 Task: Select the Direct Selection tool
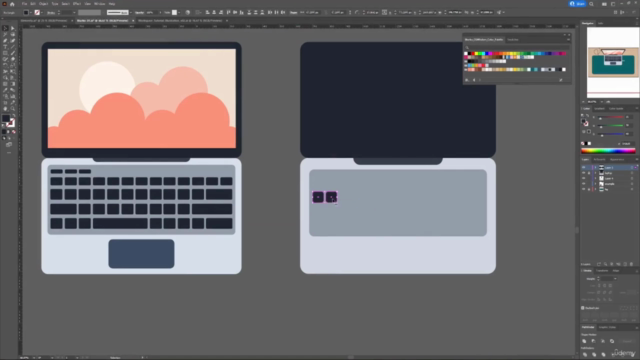tap(13, 28)
